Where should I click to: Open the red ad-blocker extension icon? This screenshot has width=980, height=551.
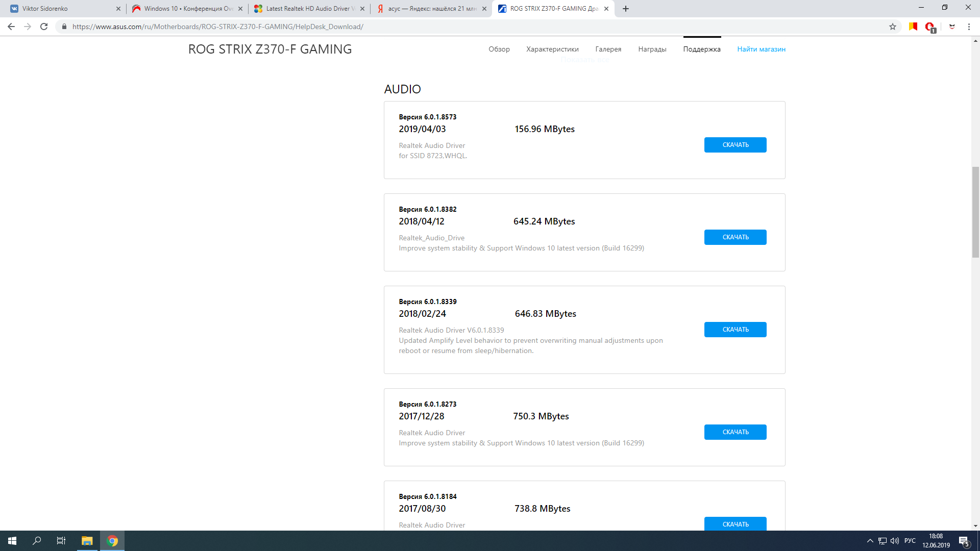(x=929, y=27)
